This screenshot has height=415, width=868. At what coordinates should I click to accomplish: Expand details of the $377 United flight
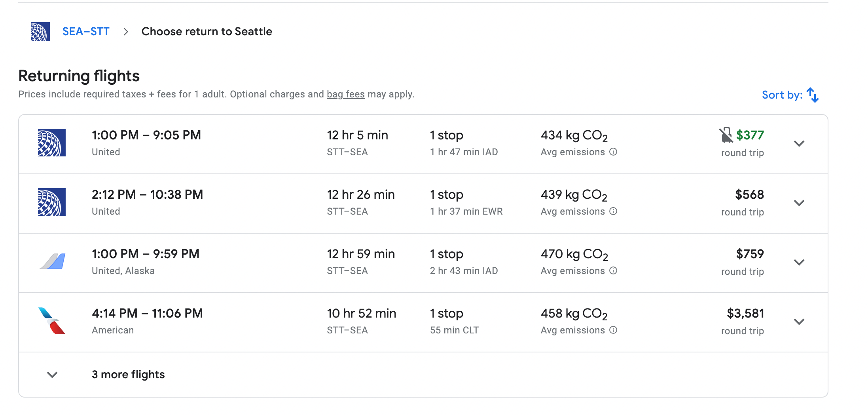[799, 144]
